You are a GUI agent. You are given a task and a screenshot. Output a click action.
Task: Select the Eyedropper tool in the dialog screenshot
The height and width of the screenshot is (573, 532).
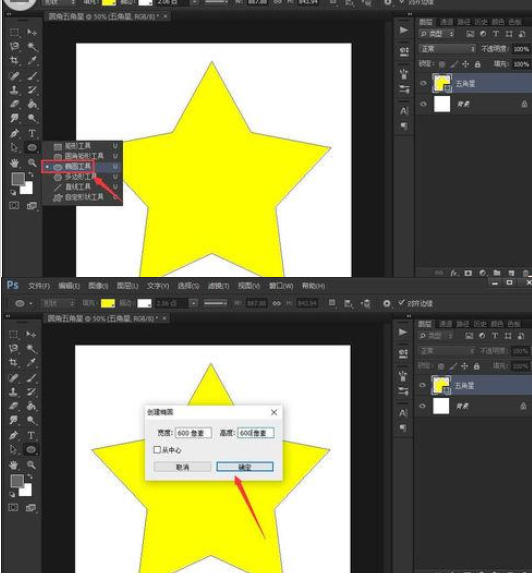pos(31,362)
